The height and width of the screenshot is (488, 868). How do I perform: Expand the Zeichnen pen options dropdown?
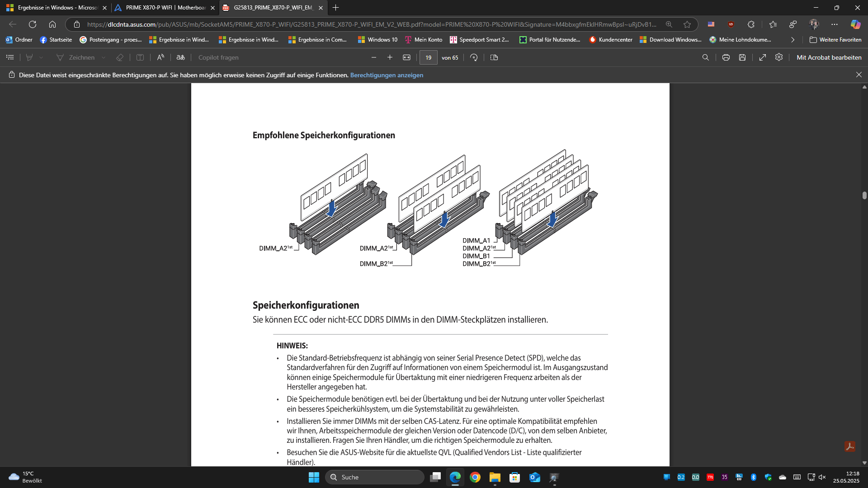pos(104,57)
